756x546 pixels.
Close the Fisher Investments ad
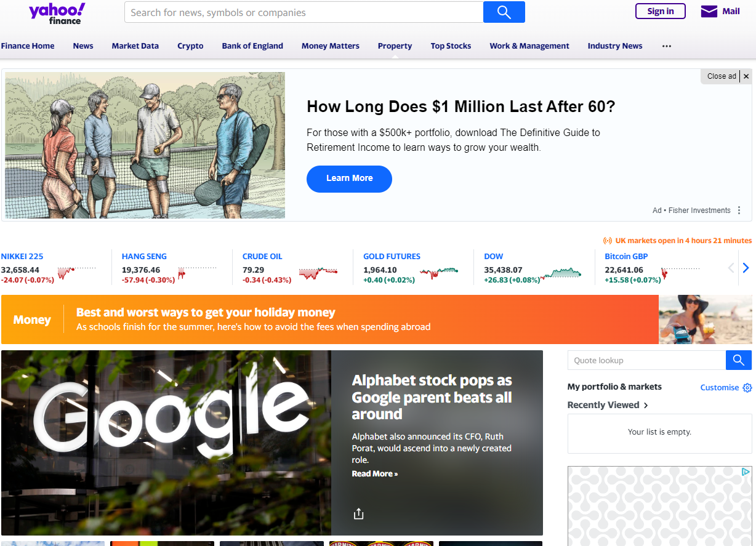coord(746,76)
